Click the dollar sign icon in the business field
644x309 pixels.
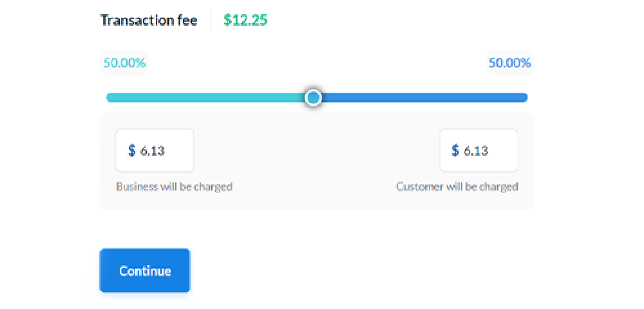[x=132, y=150]
